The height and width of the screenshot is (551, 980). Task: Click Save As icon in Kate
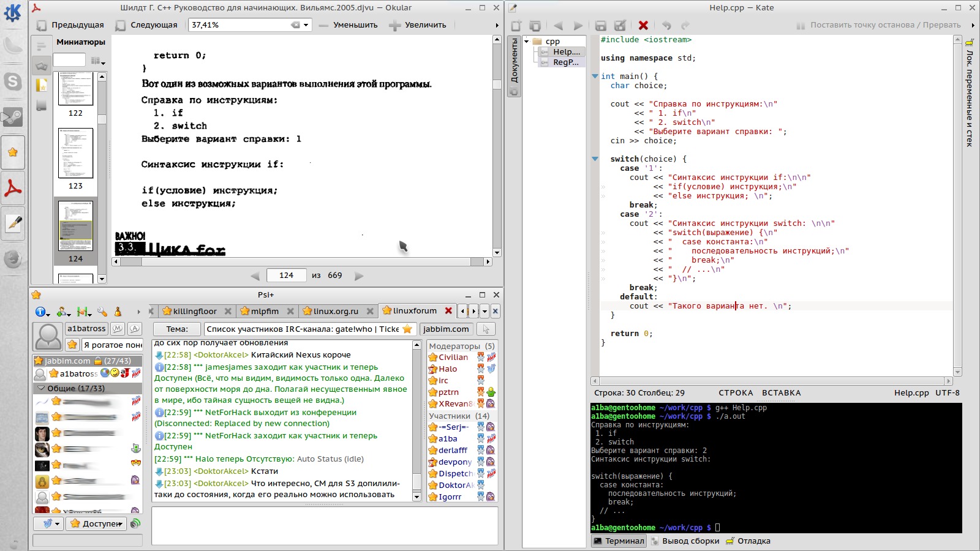click(620, 25)
